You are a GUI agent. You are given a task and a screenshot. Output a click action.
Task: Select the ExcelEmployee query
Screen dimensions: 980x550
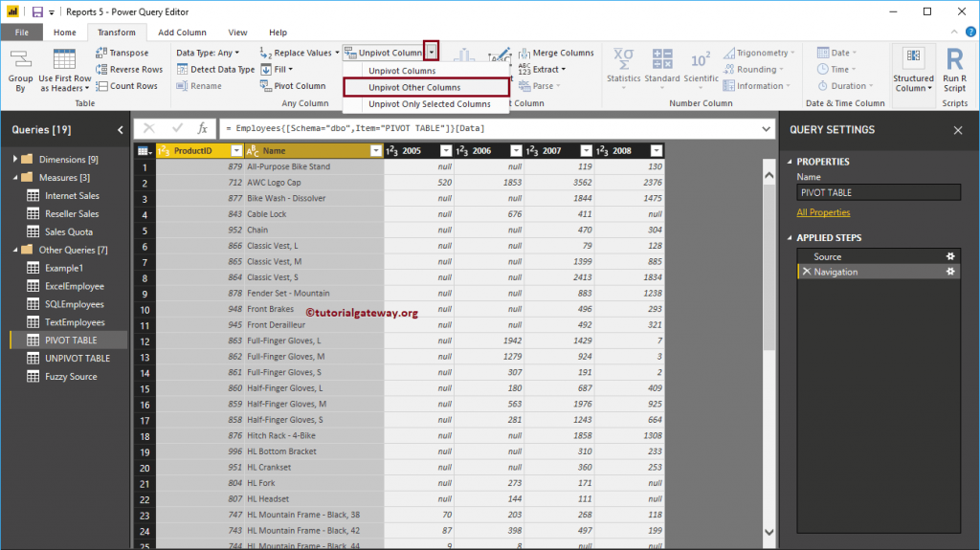(75, 286)
